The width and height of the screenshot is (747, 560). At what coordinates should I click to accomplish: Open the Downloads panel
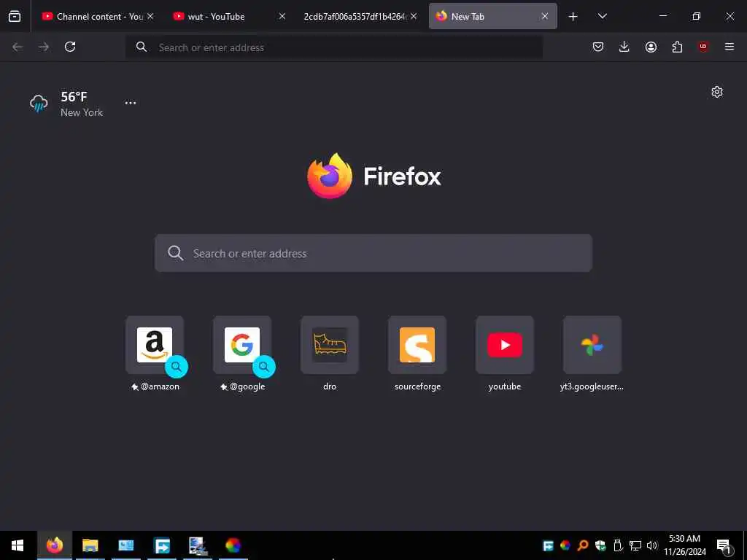(x=624, y=47)
